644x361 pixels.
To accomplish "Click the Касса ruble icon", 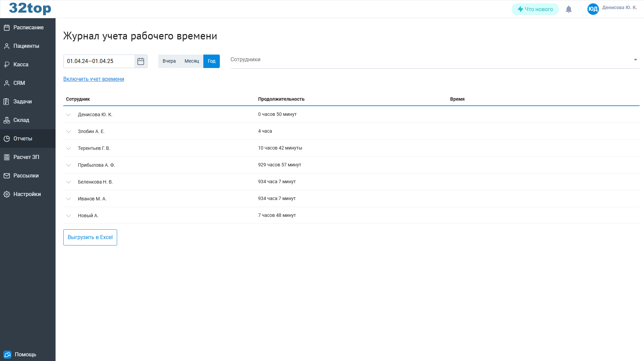I will (x=7, y=65).
